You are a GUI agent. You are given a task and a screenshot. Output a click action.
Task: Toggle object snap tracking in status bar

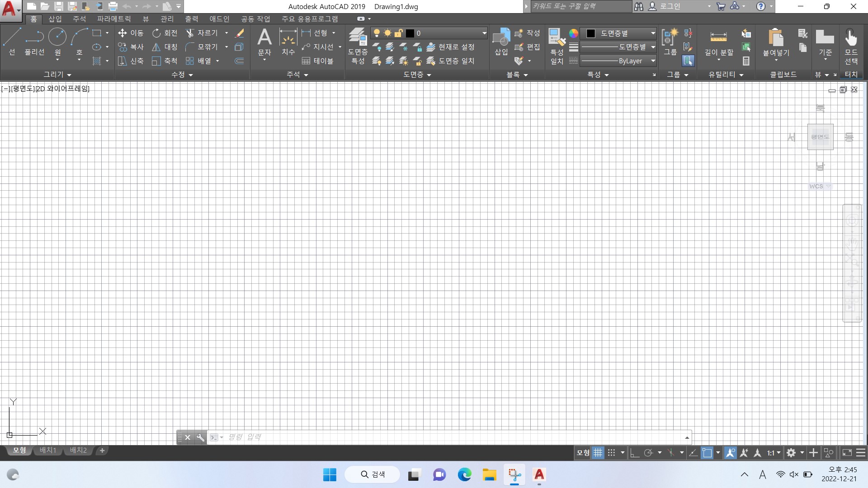point(693,453)
